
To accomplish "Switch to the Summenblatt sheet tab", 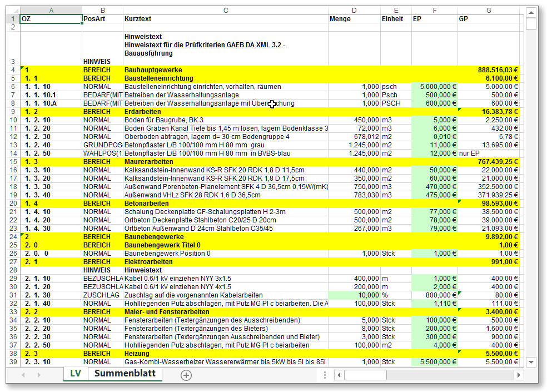I will point(125,374).
